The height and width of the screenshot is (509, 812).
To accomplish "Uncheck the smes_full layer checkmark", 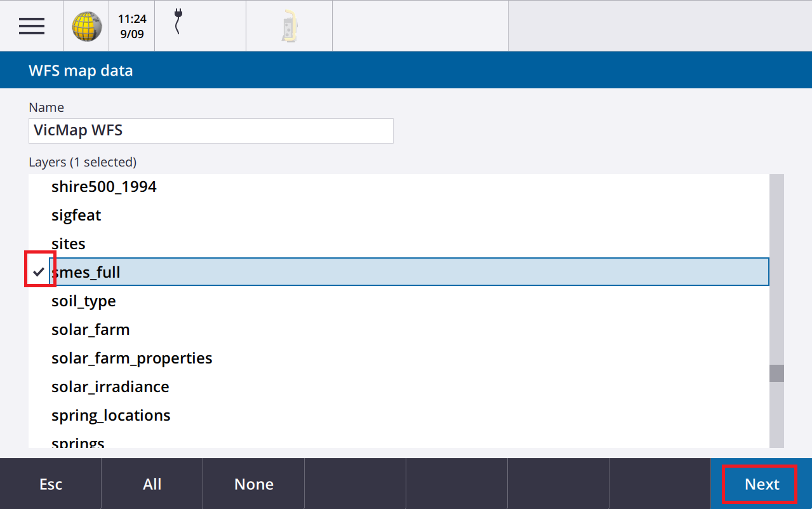I will pyautogui.click(x=39, y=272).
